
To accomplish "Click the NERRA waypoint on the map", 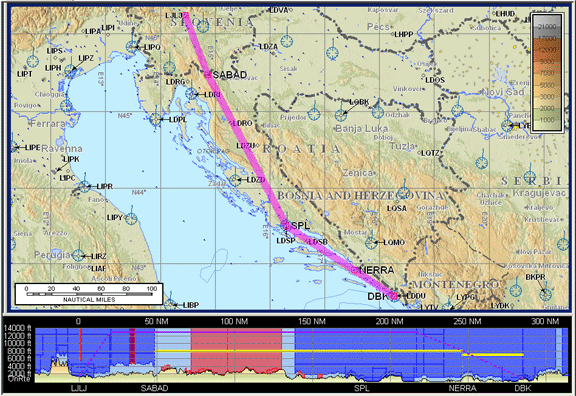I will click(354, 270).
